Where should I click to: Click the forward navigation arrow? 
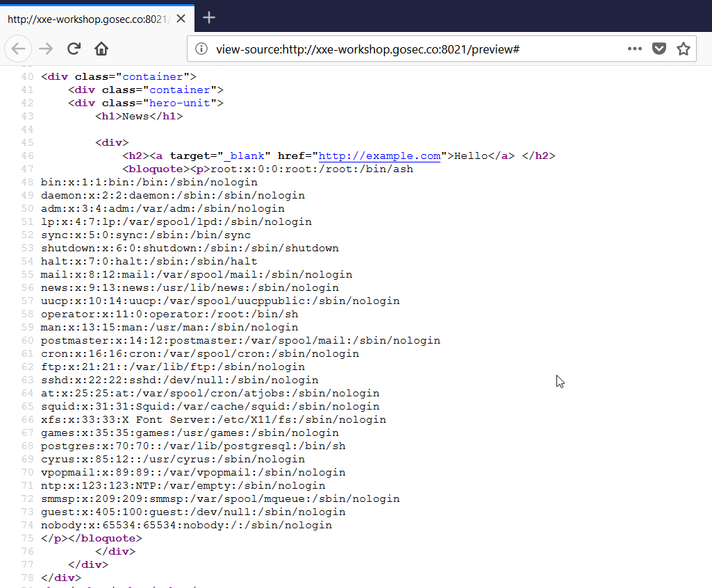pyautogui.click(x=46, y=49)
